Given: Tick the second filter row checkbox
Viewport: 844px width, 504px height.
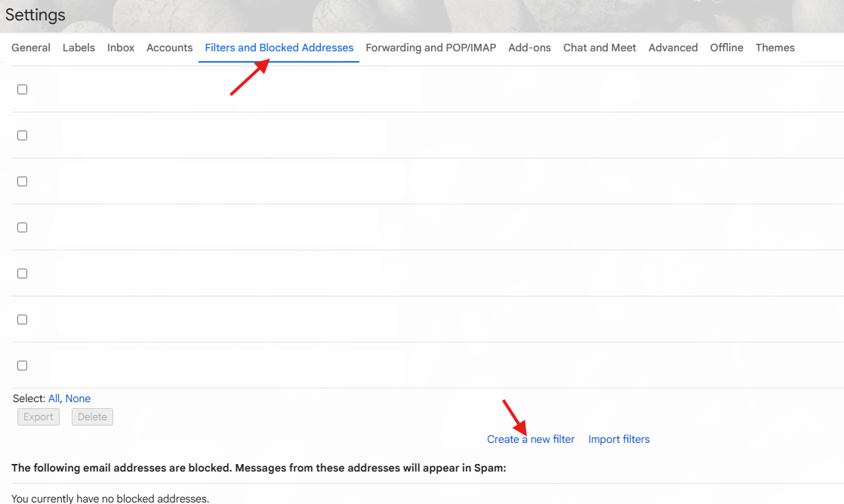Looking at the screenshot, I should point(22,136).
